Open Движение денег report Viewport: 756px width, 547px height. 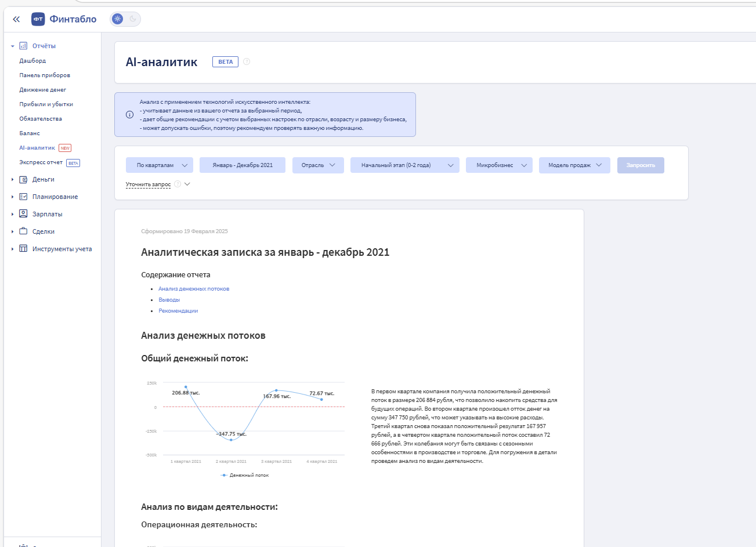(x=43, y=90)
